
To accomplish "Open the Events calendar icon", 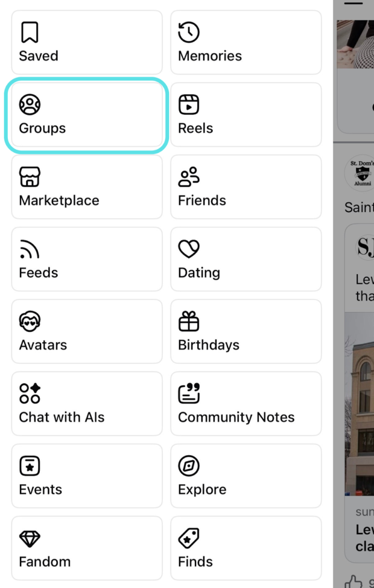I will point(30,466).
